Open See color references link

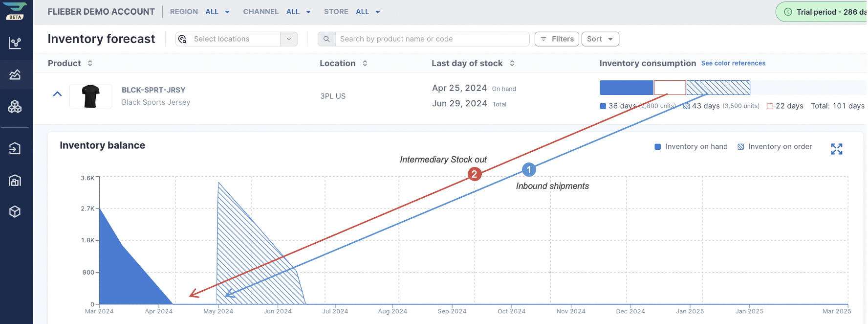pyautogui.click(x=733, y=63)
